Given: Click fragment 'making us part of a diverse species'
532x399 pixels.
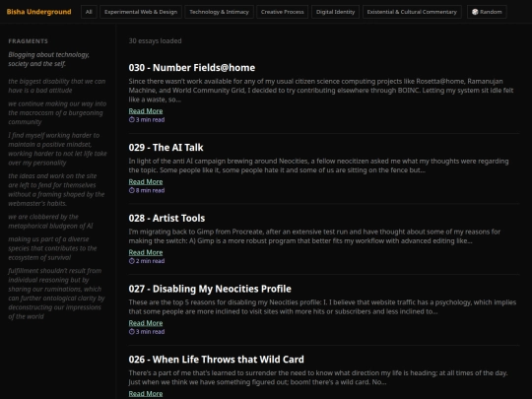Looking at the screenshot, I should (52, 248).
